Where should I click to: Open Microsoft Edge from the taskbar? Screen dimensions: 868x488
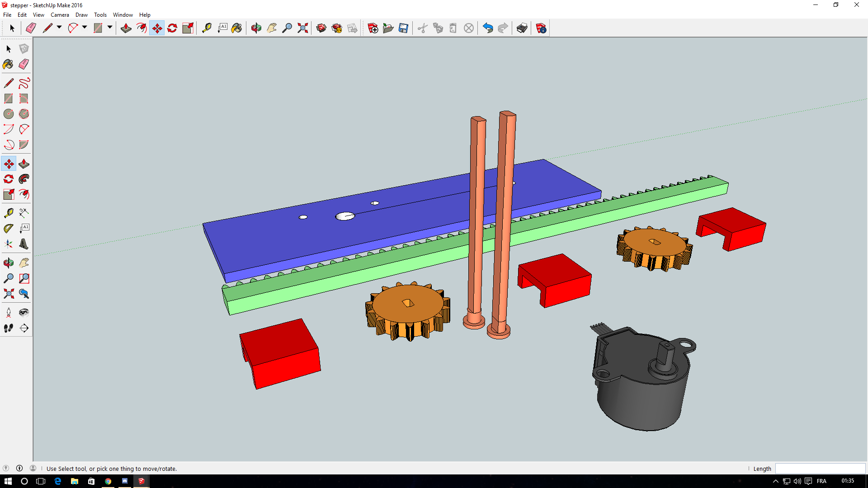[58, 481]
